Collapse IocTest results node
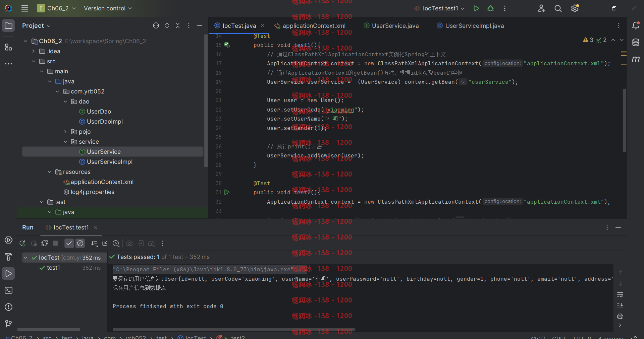The image size is (644, 339). pos(25,258)
